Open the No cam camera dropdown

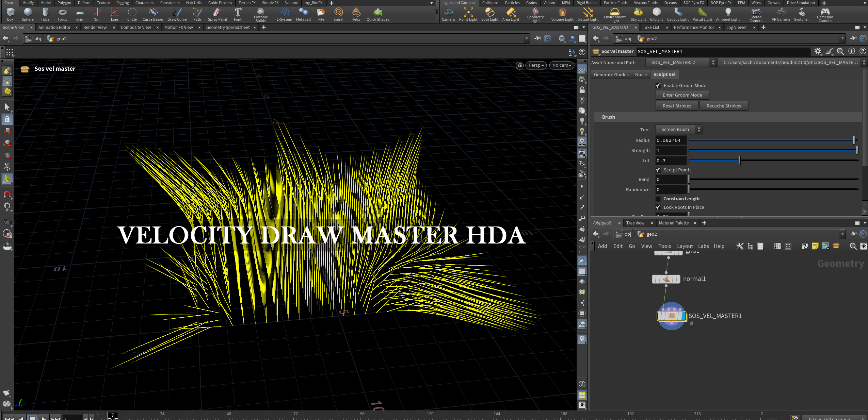tap(562, 65)
